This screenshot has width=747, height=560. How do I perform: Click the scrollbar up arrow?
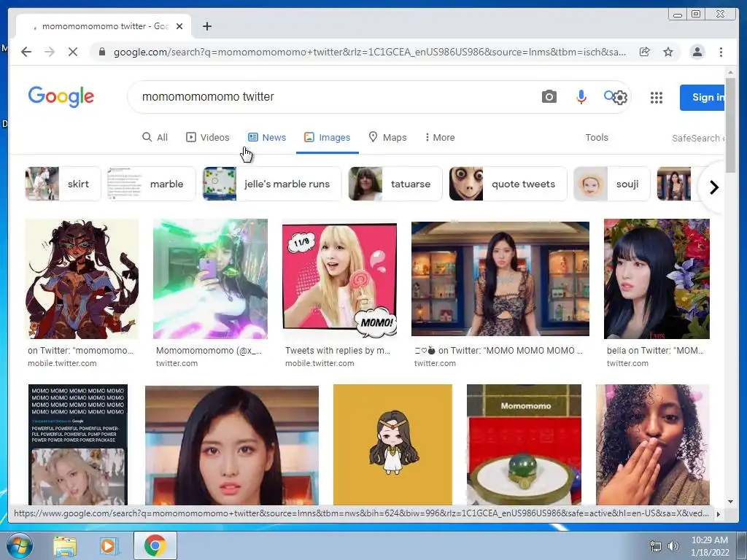(730, 72)
